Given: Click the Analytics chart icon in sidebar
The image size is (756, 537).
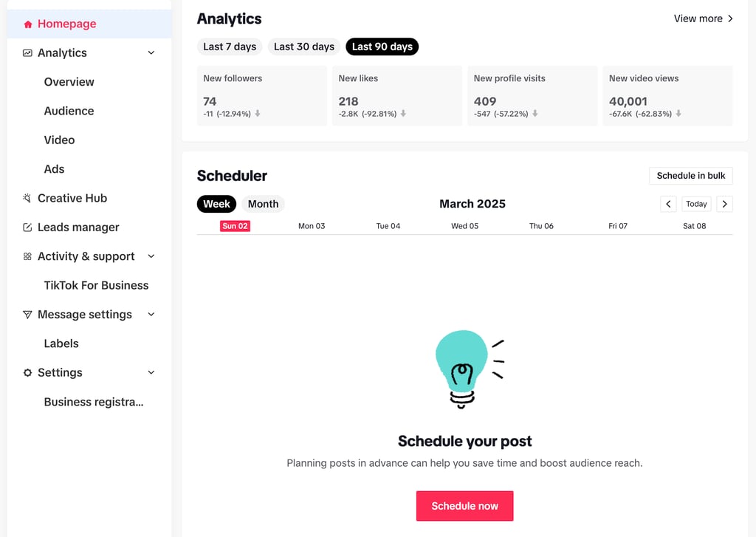Looking at the screenshot, I should click(27, 53).
